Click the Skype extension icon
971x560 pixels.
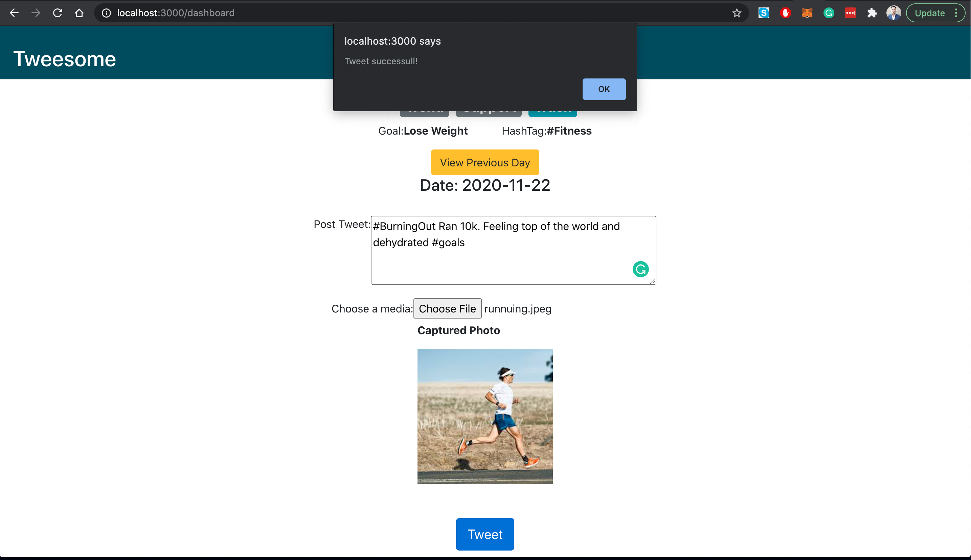tap(764, 13)
